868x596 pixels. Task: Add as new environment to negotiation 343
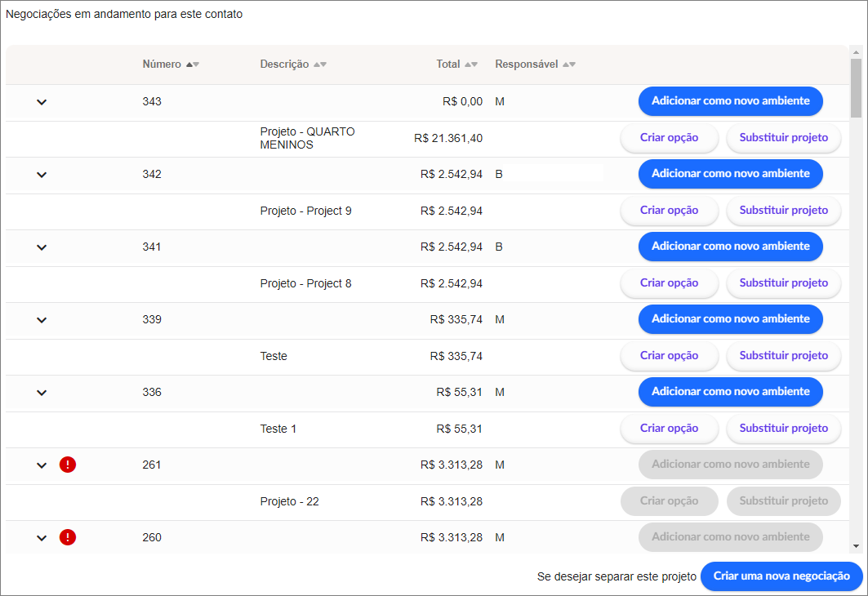(x=730, y=101)
